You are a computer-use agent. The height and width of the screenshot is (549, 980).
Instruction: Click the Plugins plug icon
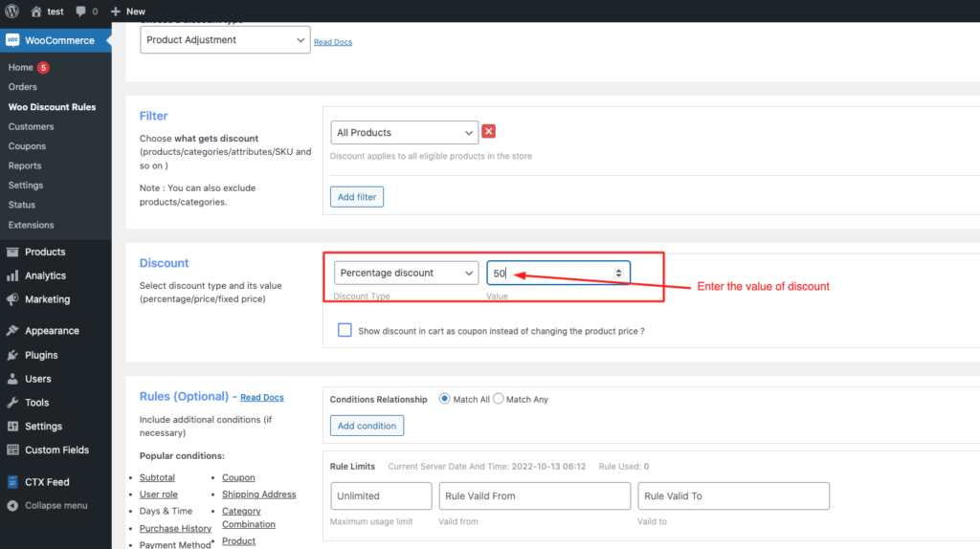(12, 355)
